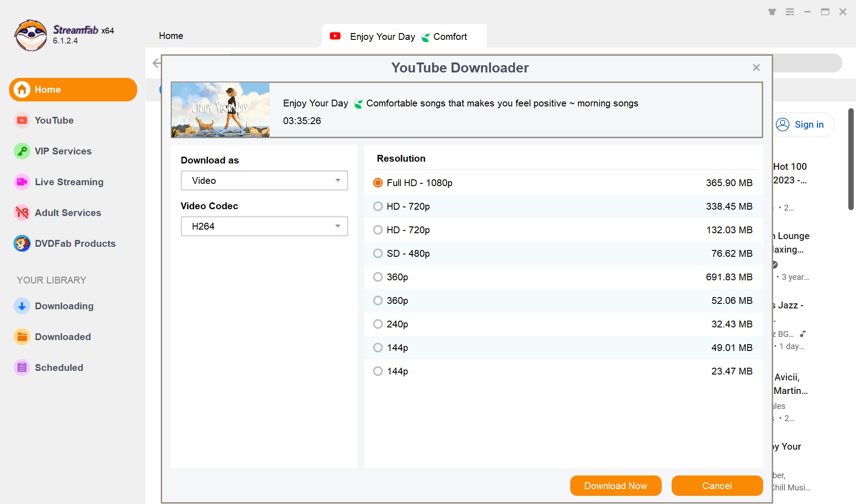This screenshot has width=856, height=504.
Task: Open Adult Services in the sidebar
Action: tap(68, 213)
